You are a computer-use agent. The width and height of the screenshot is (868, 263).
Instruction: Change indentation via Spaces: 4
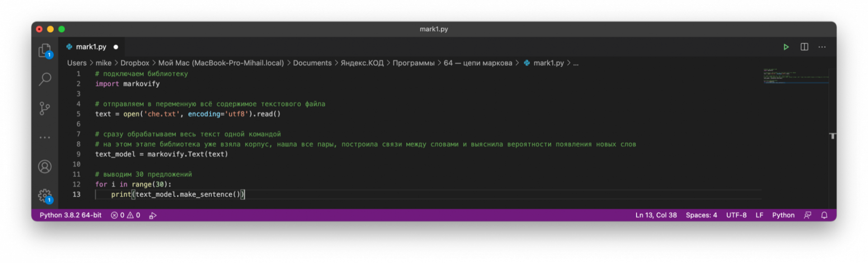(701, 216)
